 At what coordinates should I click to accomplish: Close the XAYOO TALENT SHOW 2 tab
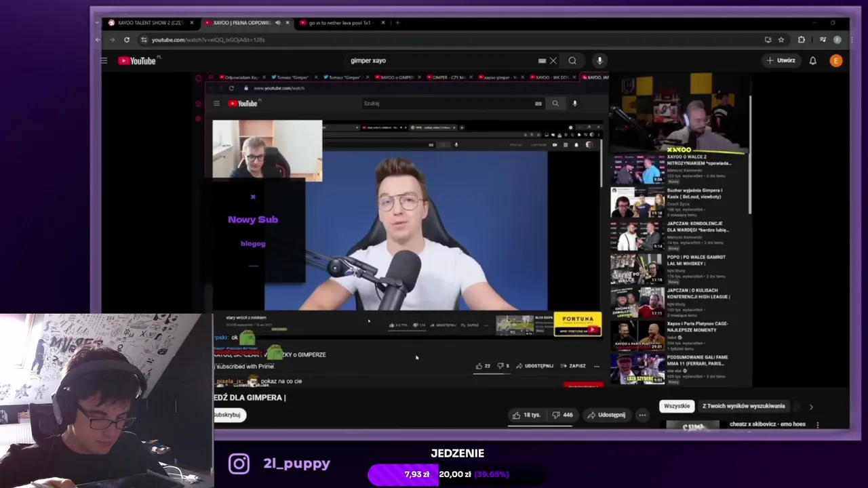[191, 22]
